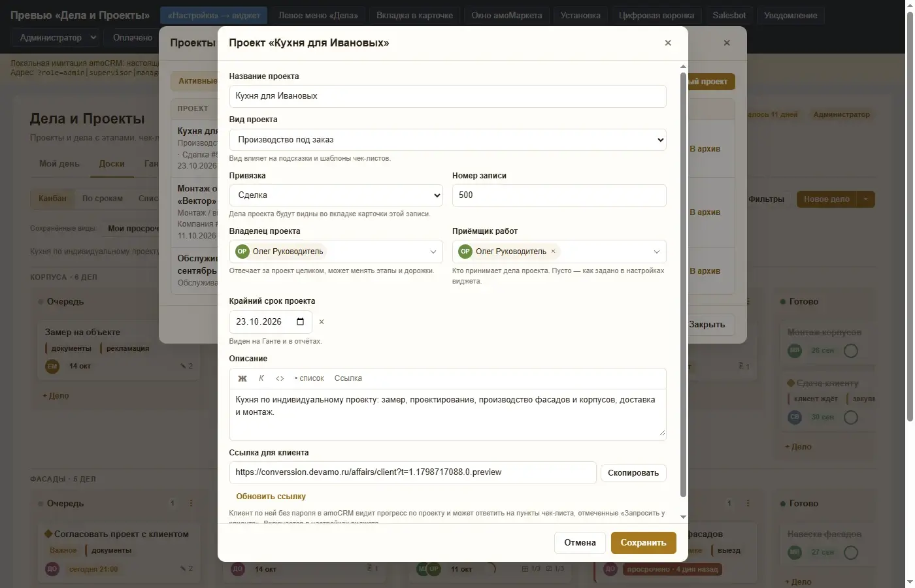915x588 pixels.
Task: Toggle the completion circle on Сдача клиенту card
Action: coord(851,417)
